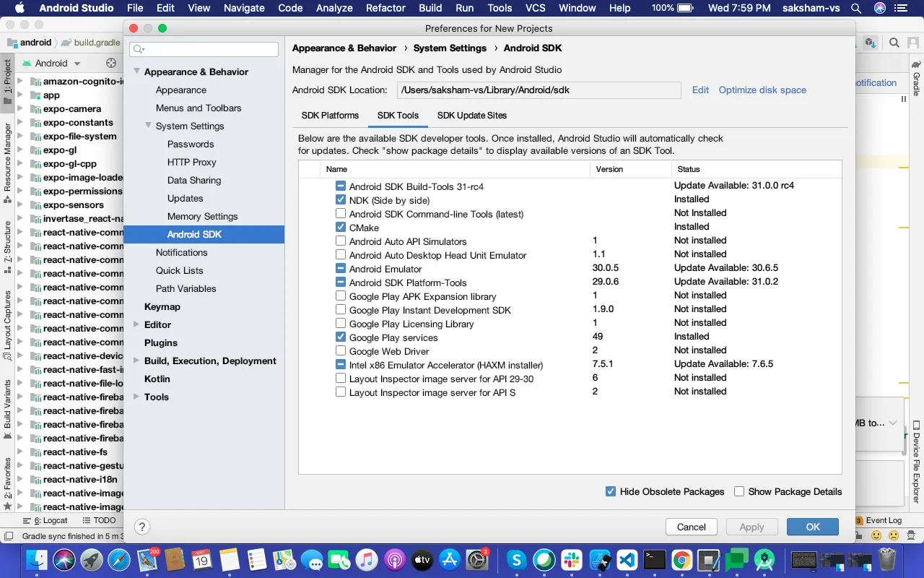Open Calendar app in the dock
This screenshot has width=924, height=578.
pyautogui.click(x=201, y=560)
